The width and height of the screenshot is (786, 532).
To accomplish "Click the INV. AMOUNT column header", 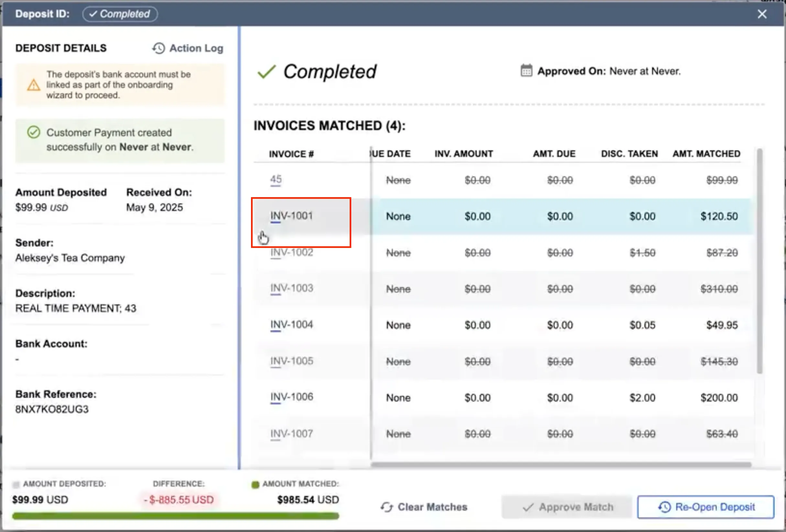I will (x=464, y=154).
